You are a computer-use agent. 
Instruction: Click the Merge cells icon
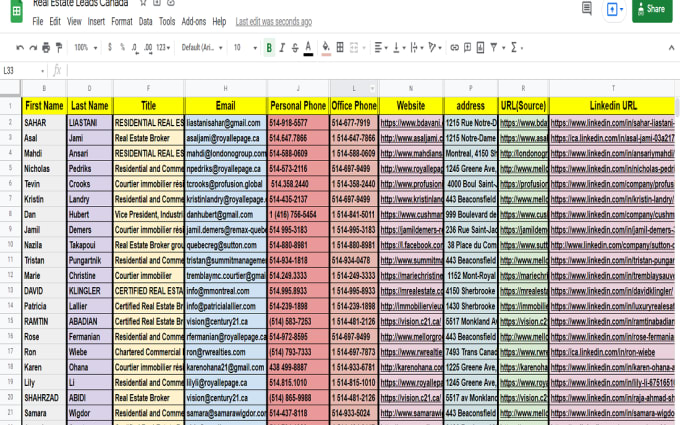354,48
